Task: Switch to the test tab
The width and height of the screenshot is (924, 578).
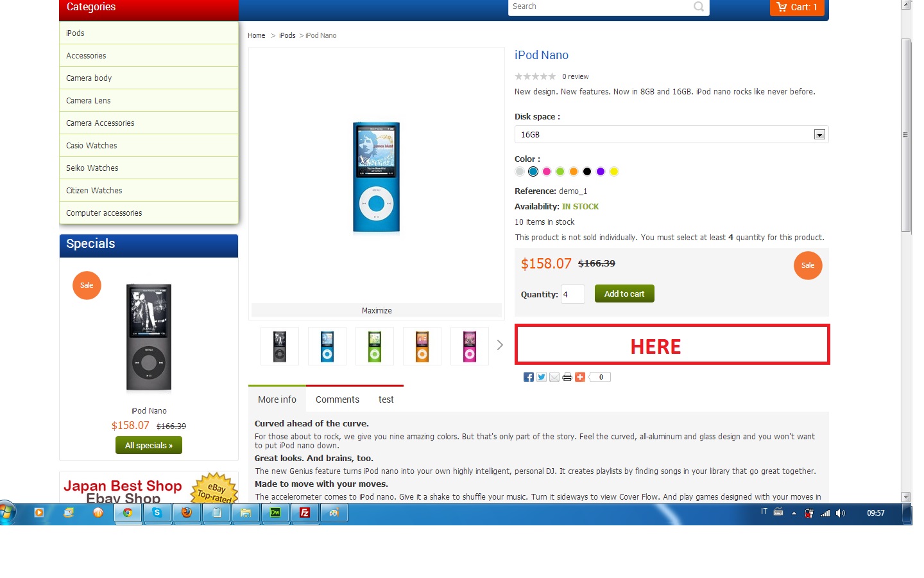Action: (386, 399)
